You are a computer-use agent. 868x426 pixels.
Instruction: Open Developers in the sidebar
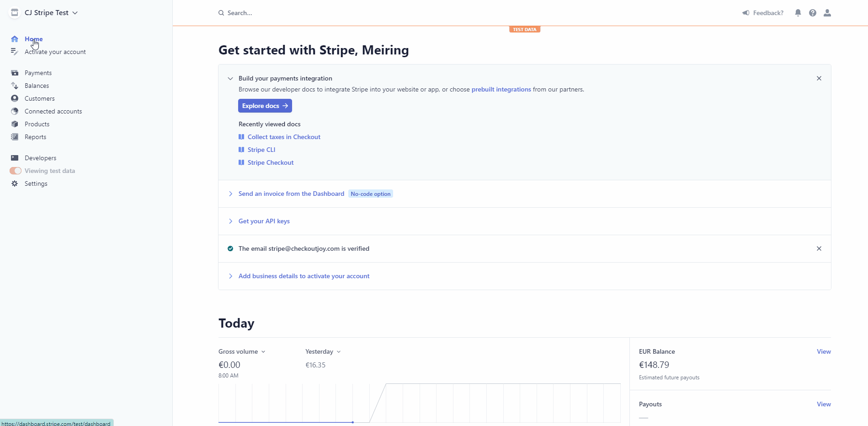pyautogui.click(x=41, y=158)
